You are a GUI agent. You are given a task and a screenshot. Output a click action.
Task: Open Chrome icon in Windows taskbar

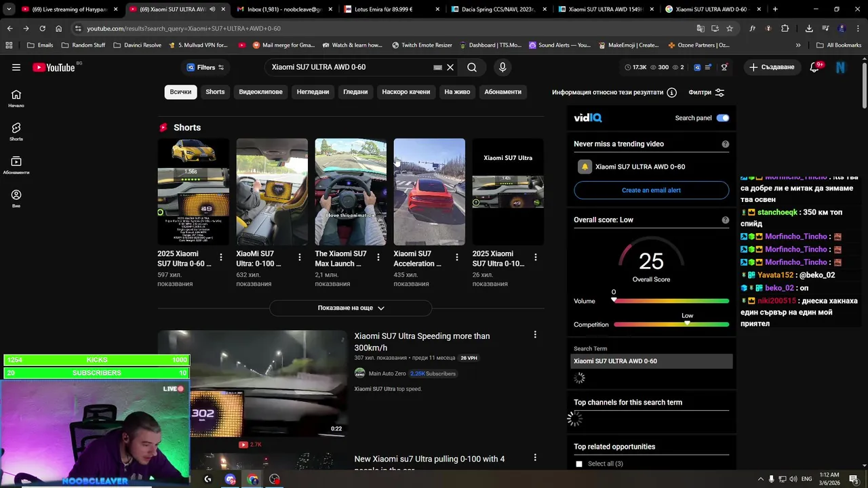[253, 479]
